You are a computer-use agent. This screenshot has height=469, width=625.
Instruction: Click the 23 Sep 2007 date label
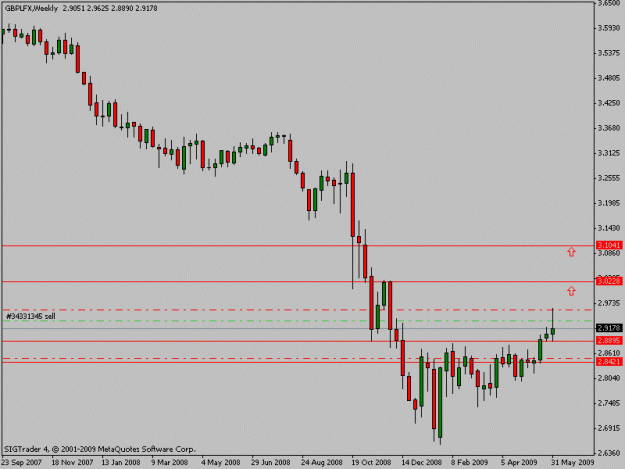22,462
